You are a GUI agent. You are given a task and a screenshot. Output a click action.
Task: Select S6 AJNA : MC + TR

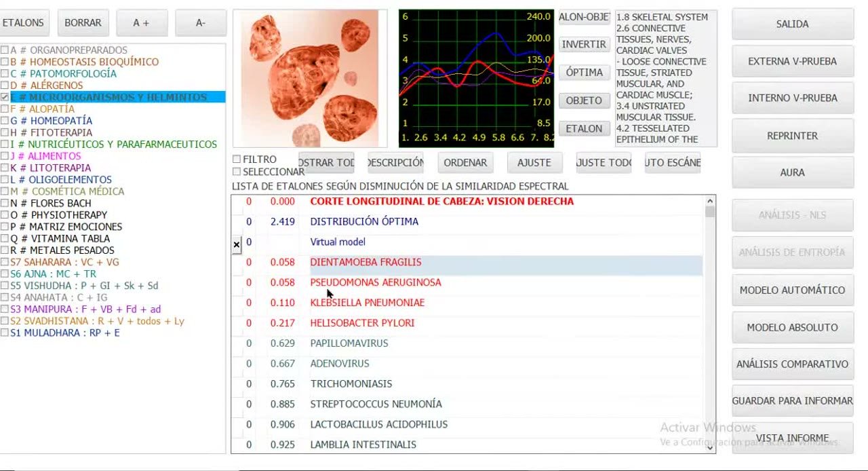point(53,274)
